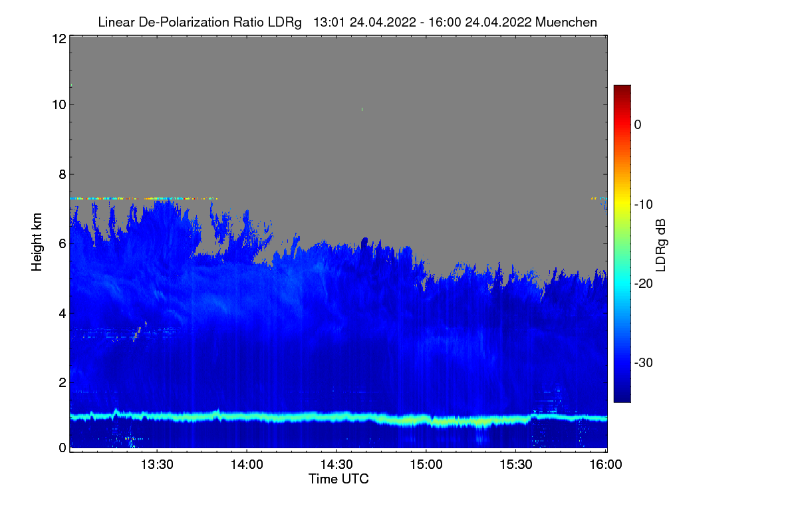Screen dimensions: 798x532
Task: Click the 15:30 time tick label
Action: pyautogui.click(x=516, y=465)
